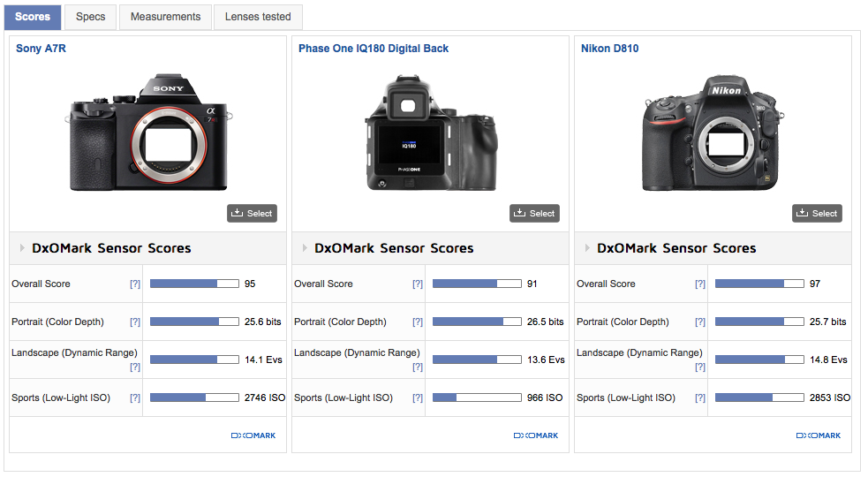The width and height of the screenshot is (868, 477).
Task: Open the Nikon D810 title link
Action: pos(610,49)
